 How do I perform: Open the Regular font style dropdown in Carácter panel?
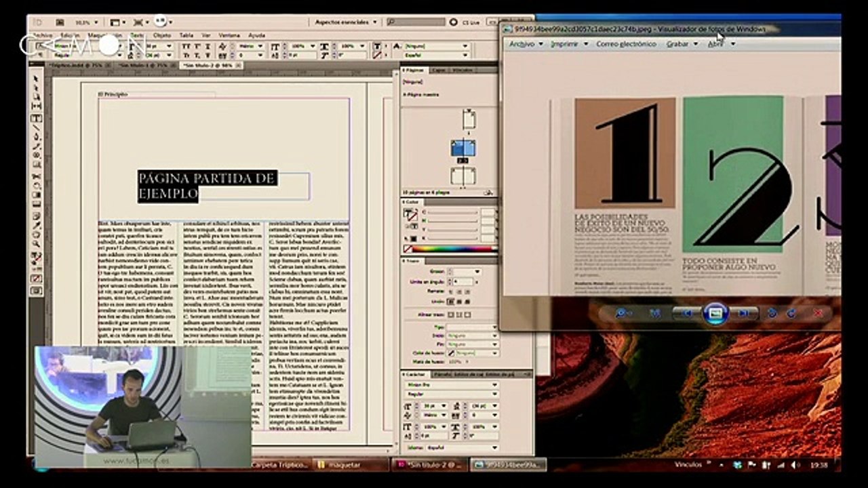pyautogui.click(x=451, y=393)
